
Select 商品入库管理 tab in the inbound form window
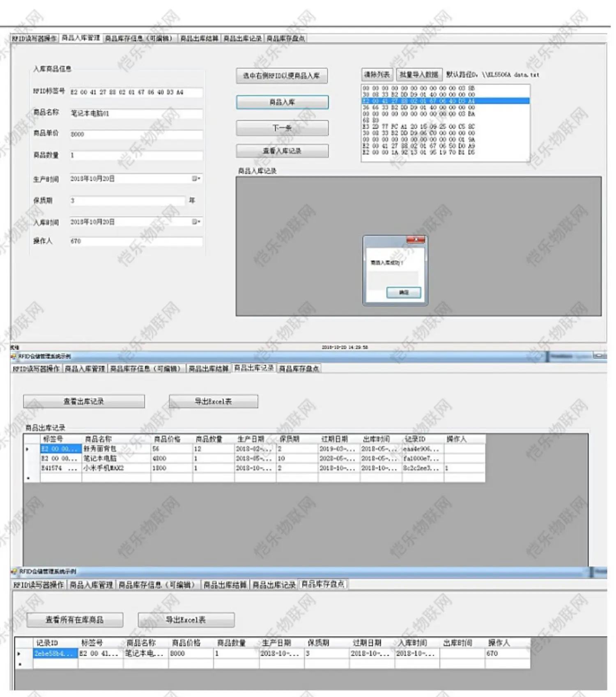pos(81,38)
